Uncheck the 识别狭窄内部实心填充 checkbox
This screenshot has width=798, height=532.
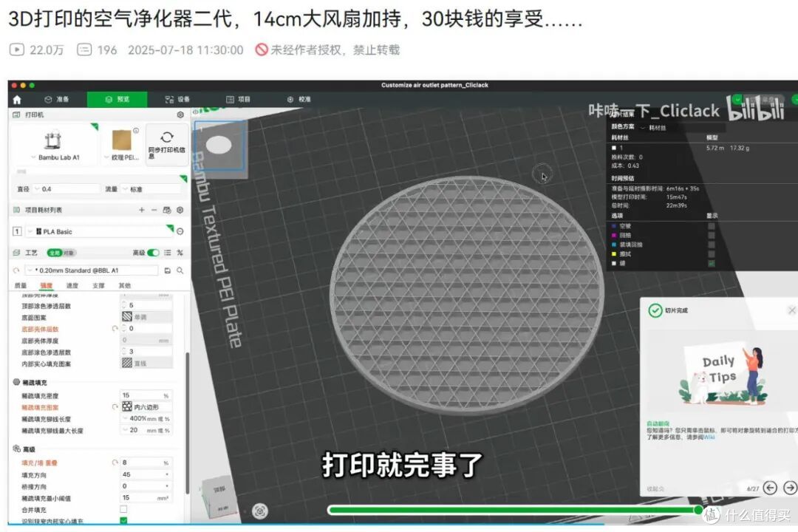[123, 520]
